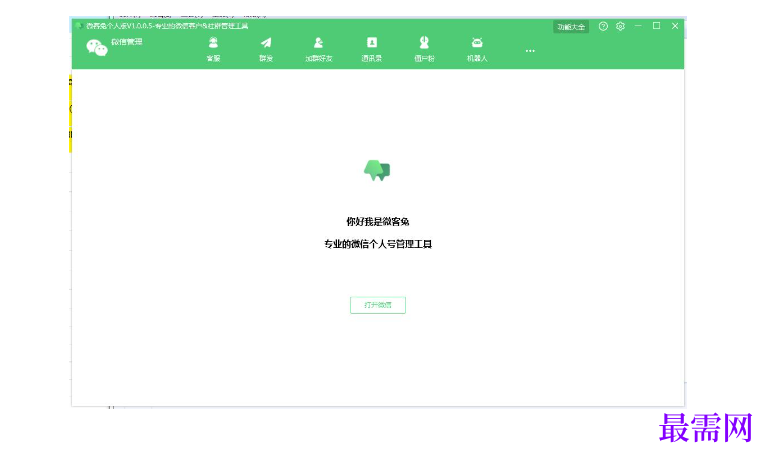This screenshot has width=771, height=459.
Task: Minimize the 微客兔 window
Action: tap(638, 26)
